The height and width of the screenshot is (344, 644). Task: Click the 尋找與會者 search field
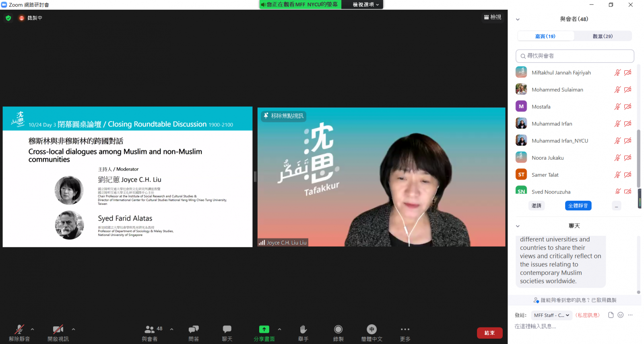pyautogui.click(x=575, y=56)
